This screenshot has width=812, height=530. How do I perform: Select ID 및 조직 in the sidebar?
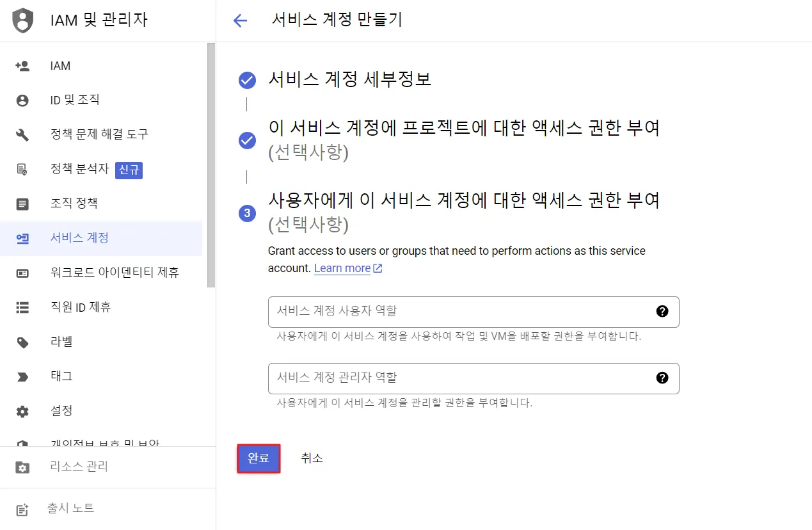click(75, 100)
